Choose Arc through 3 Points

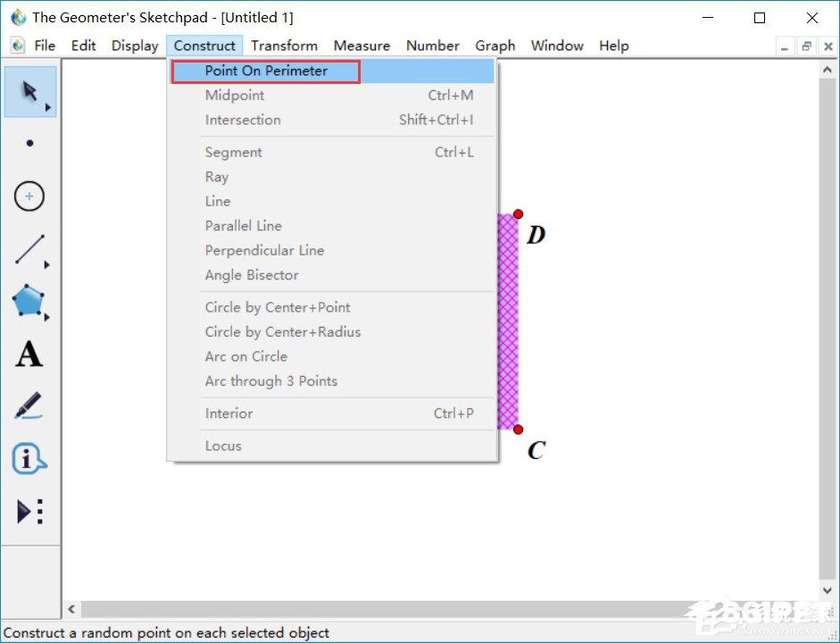coord(332,381)
